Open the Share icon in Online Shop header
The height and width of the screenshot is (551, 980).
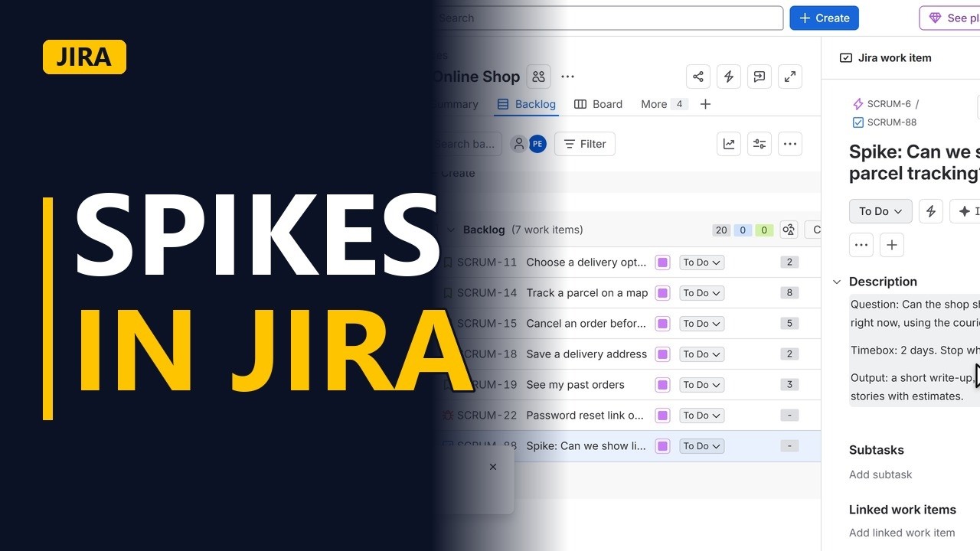(x=697, y=77)
